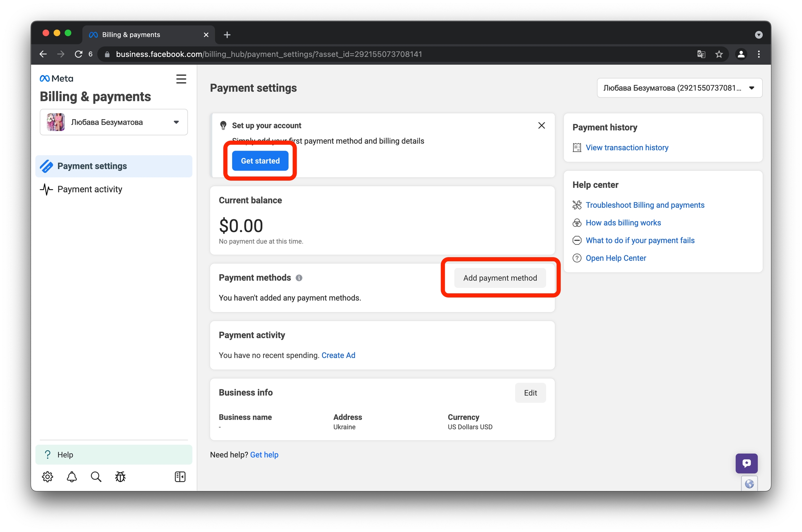Open the browser three-dot menu
This screenshot has width=802, height=532.
click(759, 54)
